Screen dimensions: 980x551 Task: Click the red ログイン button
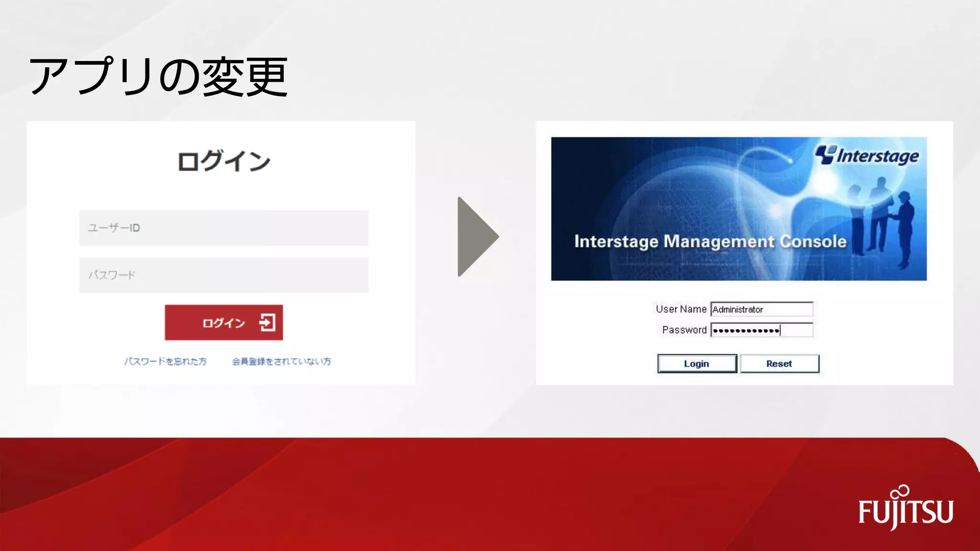tap(223, 322)
